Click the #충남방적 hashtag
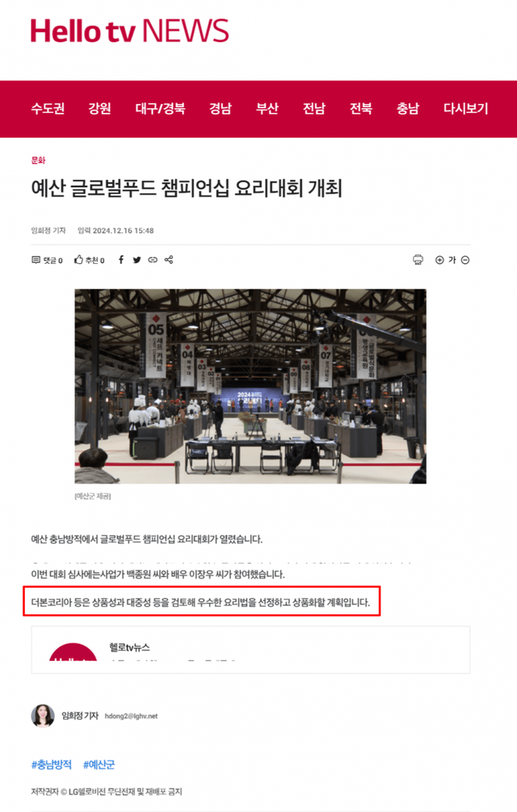517x812 pixels. [51, 764]
